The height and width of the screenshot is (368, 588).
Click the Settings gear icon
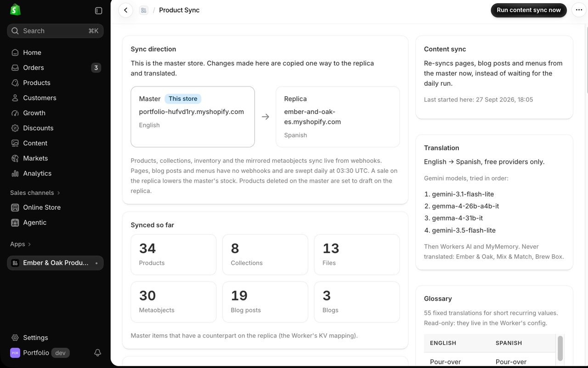(15, 338)
